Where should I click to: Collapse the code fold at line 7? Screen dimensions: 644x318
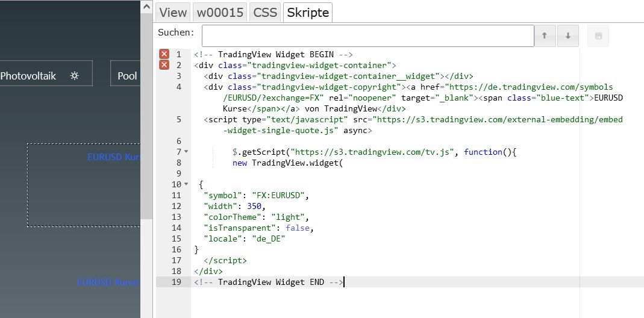click(x=186, y=152)
